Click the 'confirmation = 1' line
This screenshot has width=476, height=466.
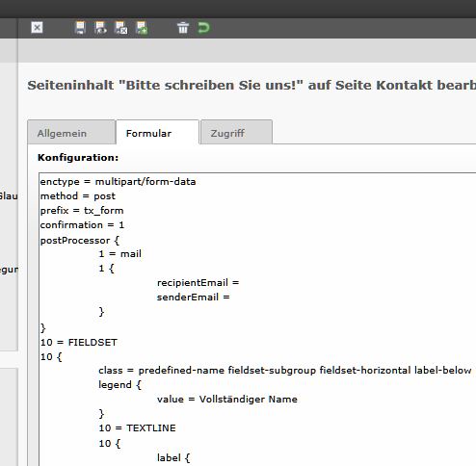click(x=82, y=225)
